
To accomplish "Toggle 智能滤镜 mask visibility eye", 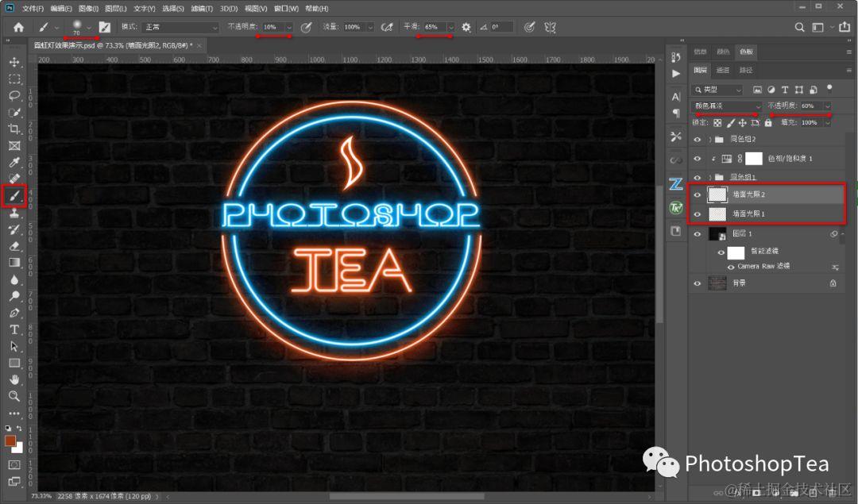I will 721,252.
